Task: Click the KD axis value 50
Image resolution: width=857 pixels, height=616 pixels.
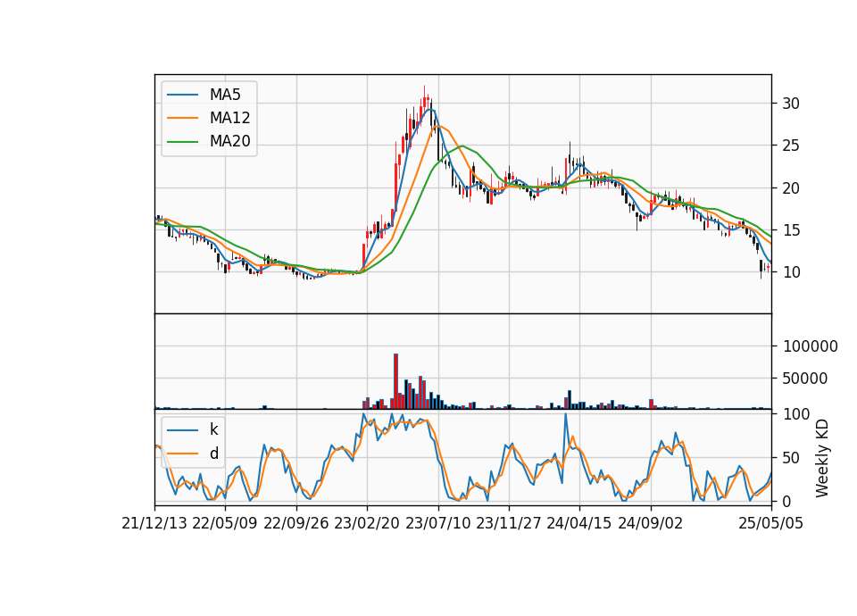Action: 791,458
